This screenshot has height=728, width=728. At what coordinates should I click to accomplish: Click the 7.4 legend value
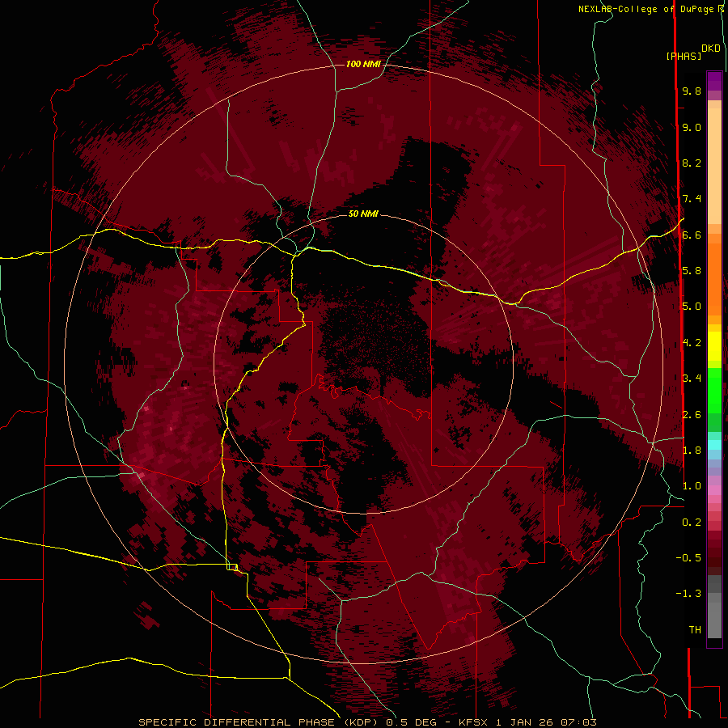(692, 199)
